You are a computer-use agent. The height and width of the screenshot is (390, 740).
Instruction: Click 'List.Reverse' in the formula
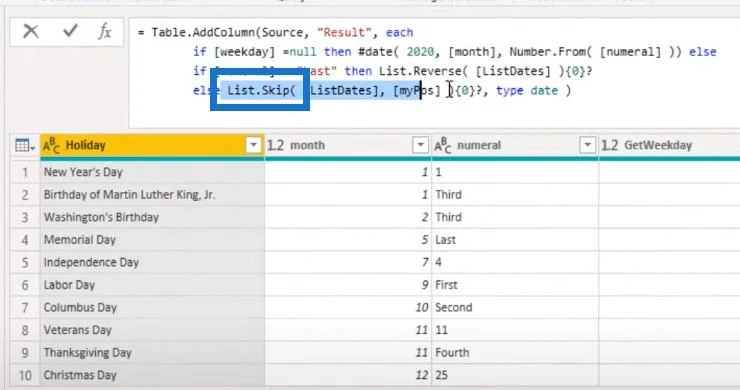coord(420,71)
